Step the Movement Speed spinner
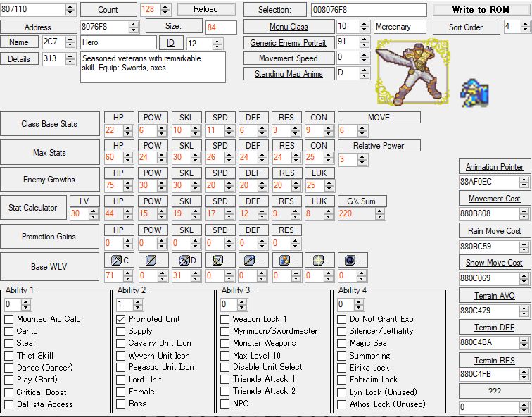532x417 pixels. click(365, 58)
